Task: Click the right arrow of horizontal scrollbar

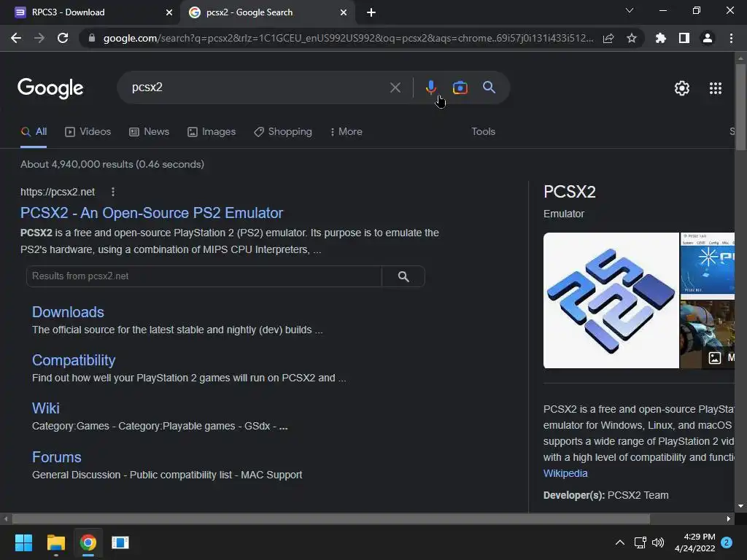Action: (x=729, y=518)
